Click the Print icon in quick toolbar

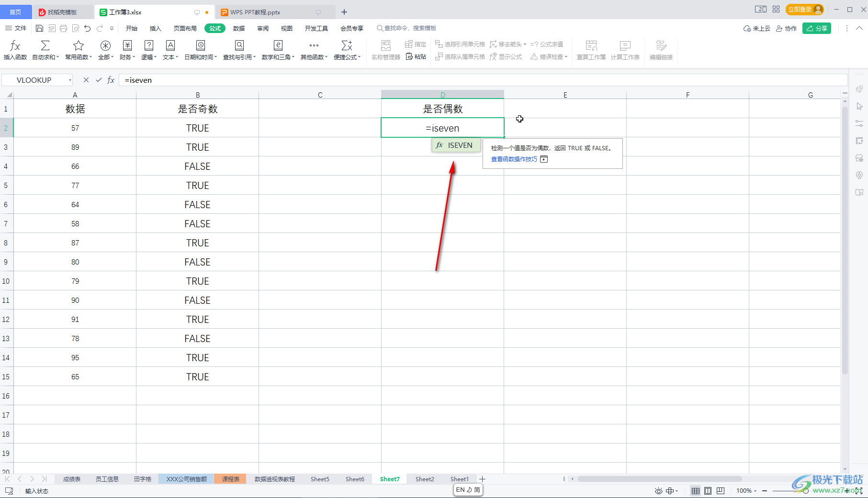(64, 28)
